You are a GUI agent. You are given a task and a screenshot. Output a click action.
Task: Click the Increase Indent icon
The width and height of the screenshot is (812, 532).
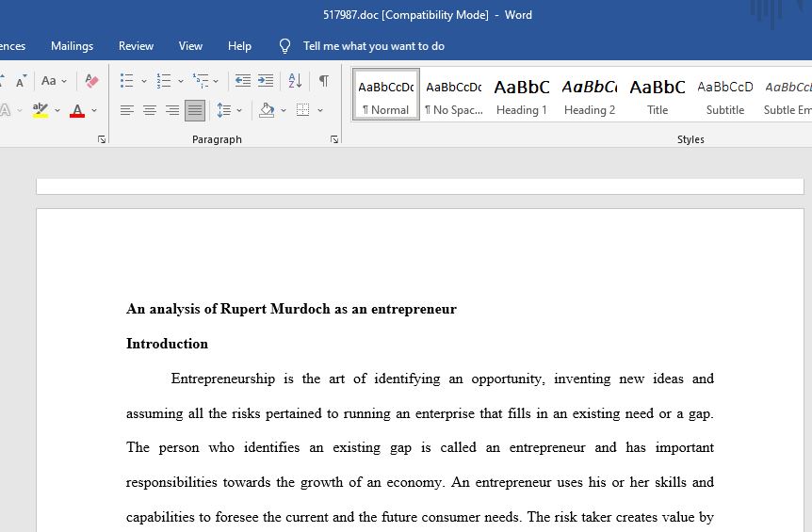click(x=266, y=81)
